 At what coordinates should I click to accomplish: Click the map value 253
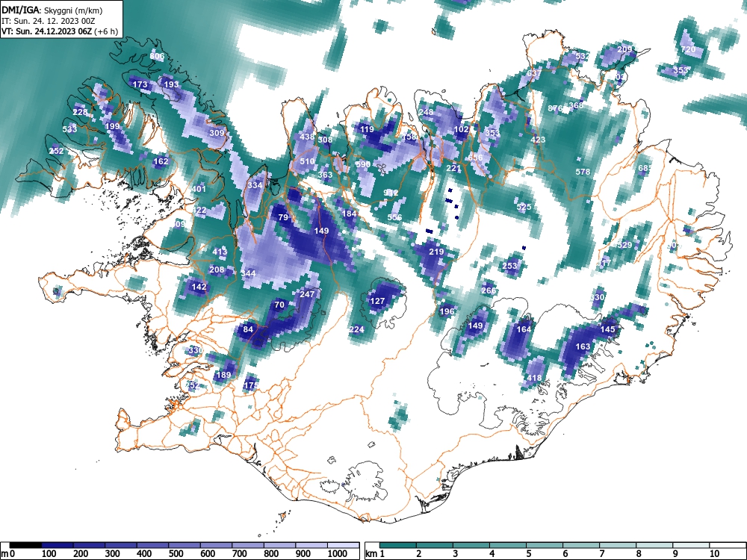[x=509, y=267]
